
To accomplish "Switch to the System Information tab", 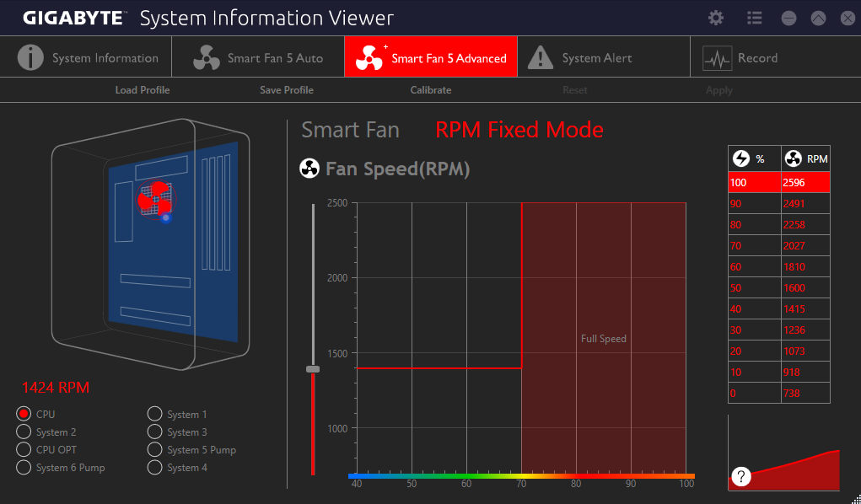I will tap(86, 57).
